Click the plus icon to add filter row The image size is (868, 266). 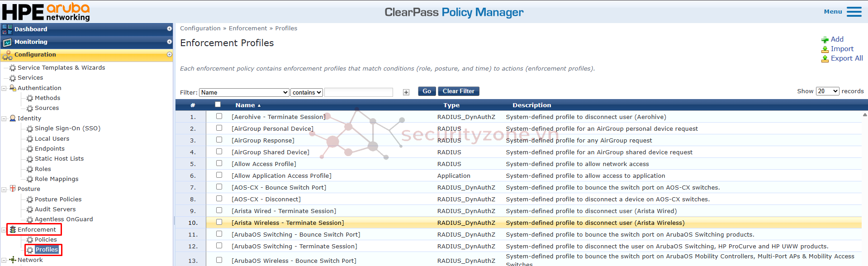[x=406, y=92]
